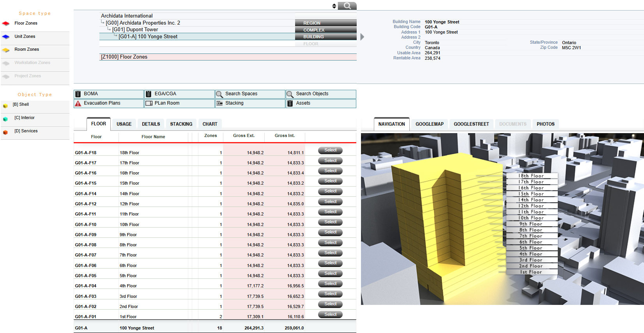Click the Stacking layers icon

tap(219, 103)
